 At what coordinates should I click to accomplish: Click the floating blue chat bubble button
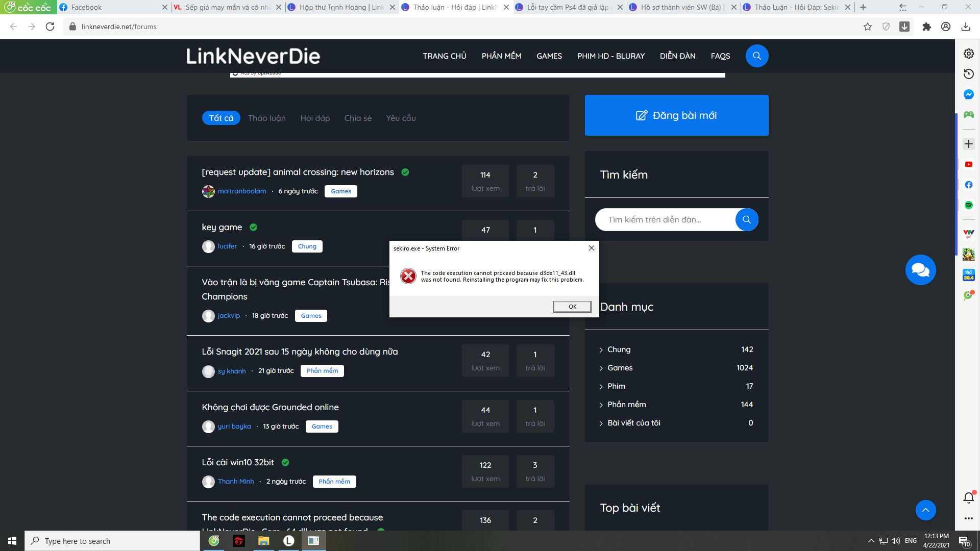920,270
